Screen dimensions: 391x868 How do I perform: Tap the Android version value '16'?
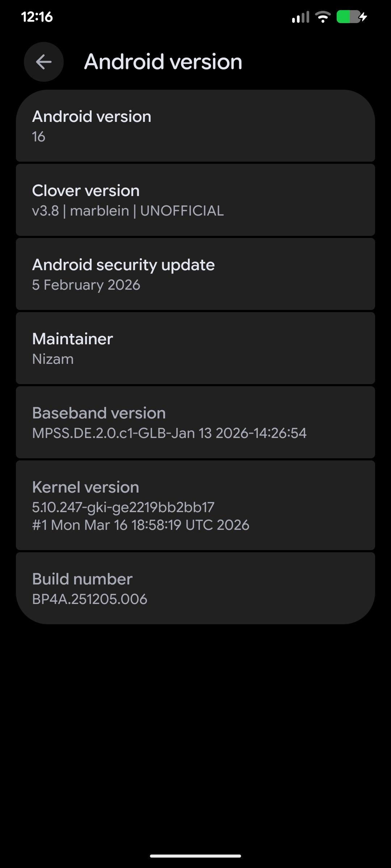click(x=39, y=137)
